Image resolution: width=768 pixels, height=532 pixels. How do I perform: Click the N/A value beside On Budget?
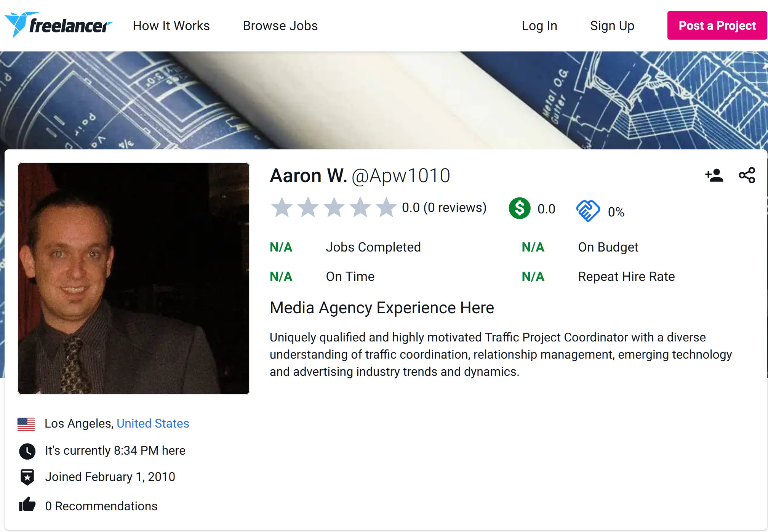pyautogui.click(x=533, y=247)
